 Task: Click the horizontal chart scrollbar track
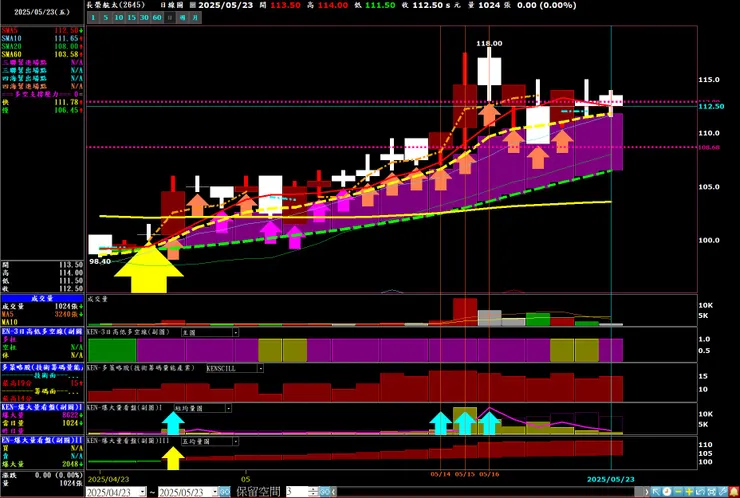[486, 492]
